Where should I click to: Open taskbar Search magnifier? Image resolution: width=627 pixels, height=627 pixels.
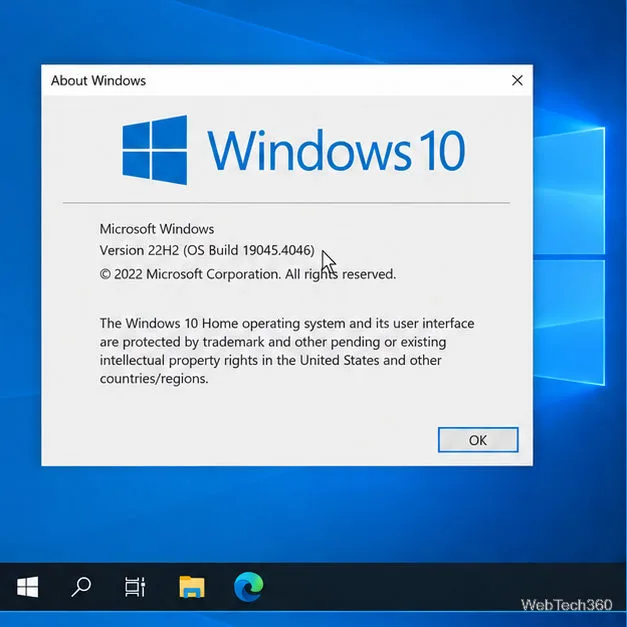[81, 587]
